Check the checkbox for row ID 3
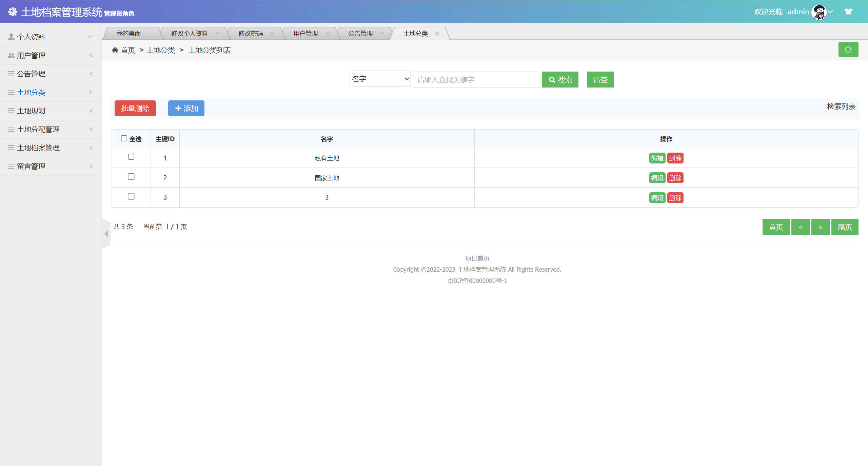This screenshot has height=466, width=868. pyautogui.click(x=131, y=196)
